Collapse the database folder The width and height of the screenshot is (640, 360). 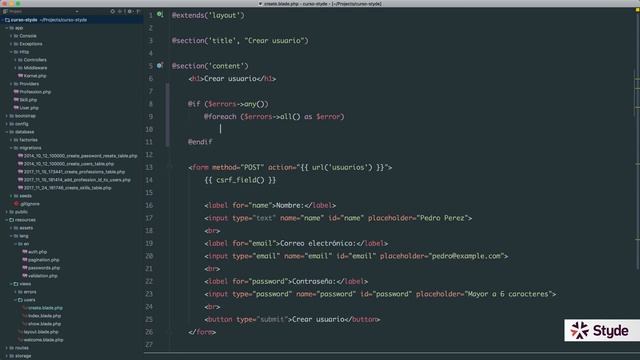tap(7, 132)
